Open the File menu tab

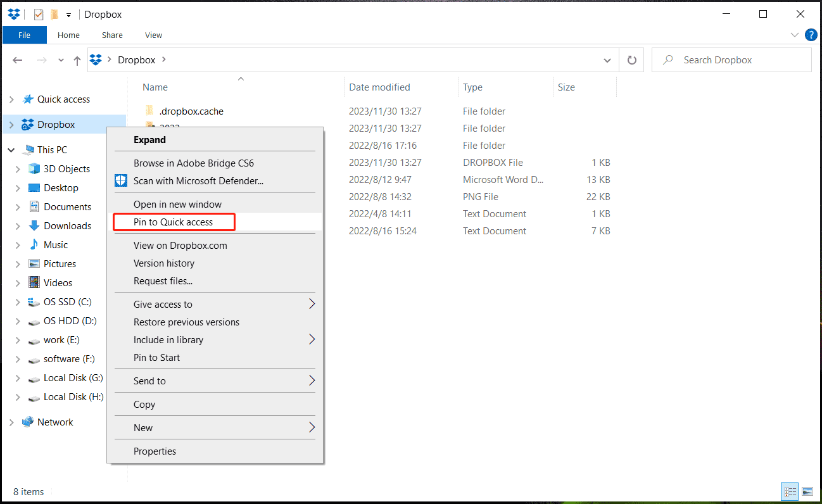pos(24,35)
